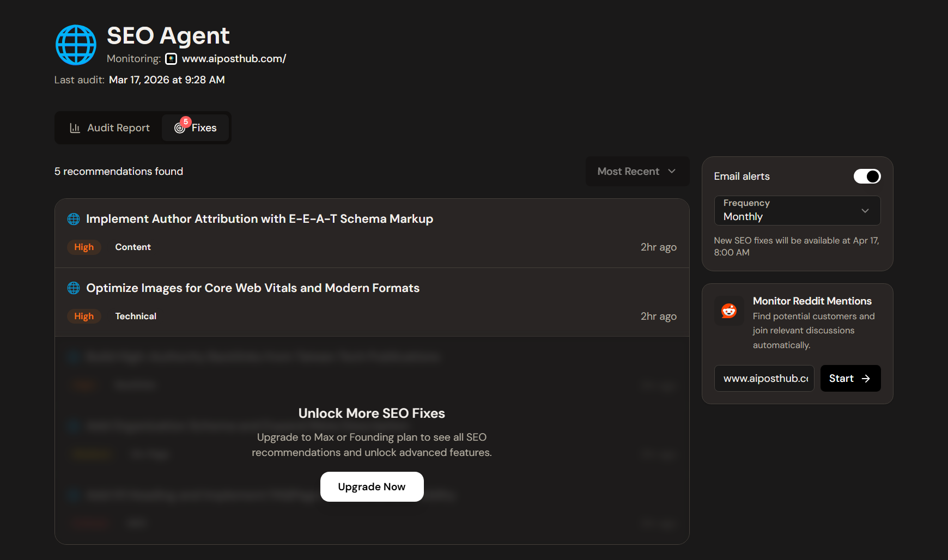
Task: Open the Optimize Images for Core Web Vitals fix
Action: (253, 288)
